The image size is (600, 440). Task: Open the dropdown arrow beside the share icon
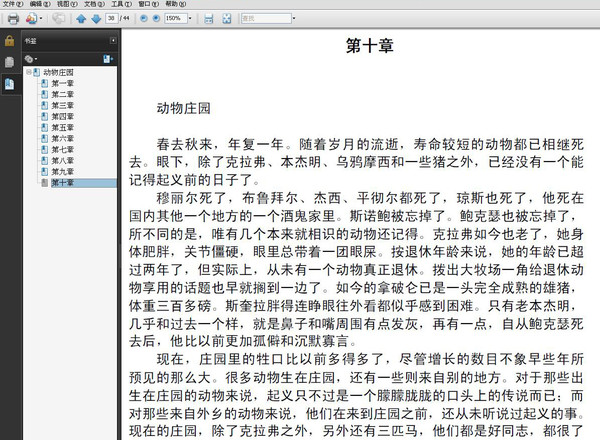tap(41, 18)
